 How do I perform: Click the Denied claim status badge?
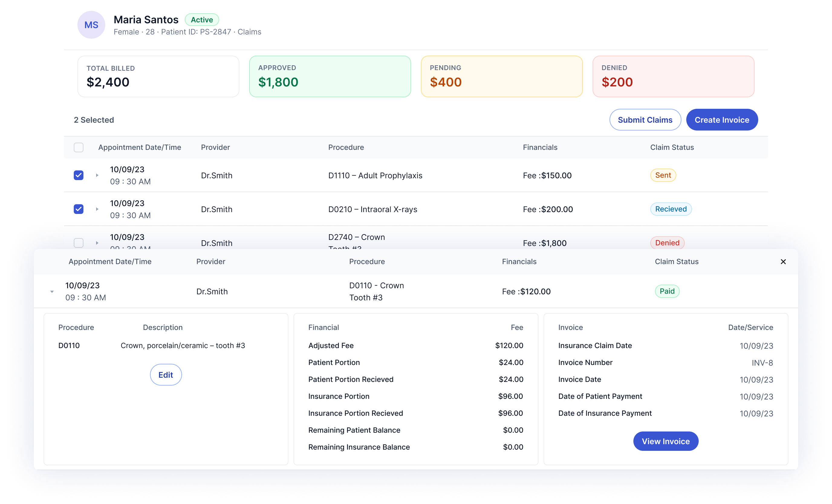[x=667, y=243]
